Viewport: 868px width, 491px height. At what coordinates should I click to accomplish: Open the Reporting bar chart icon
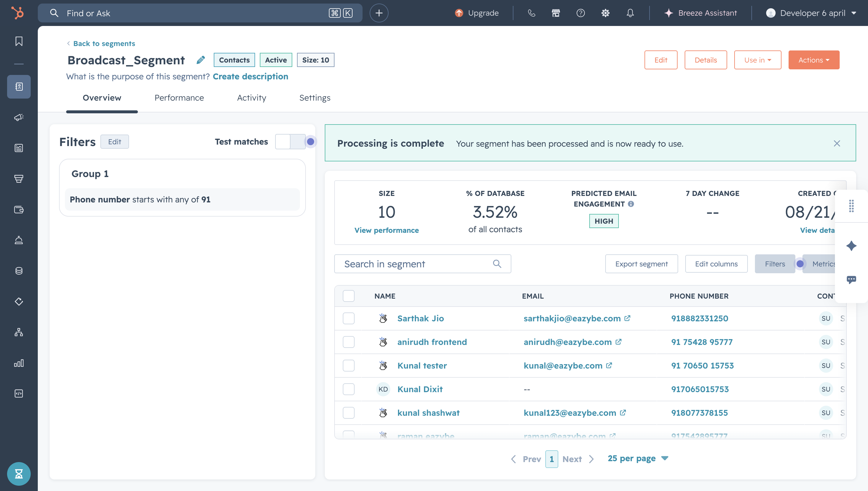point(19,363)
